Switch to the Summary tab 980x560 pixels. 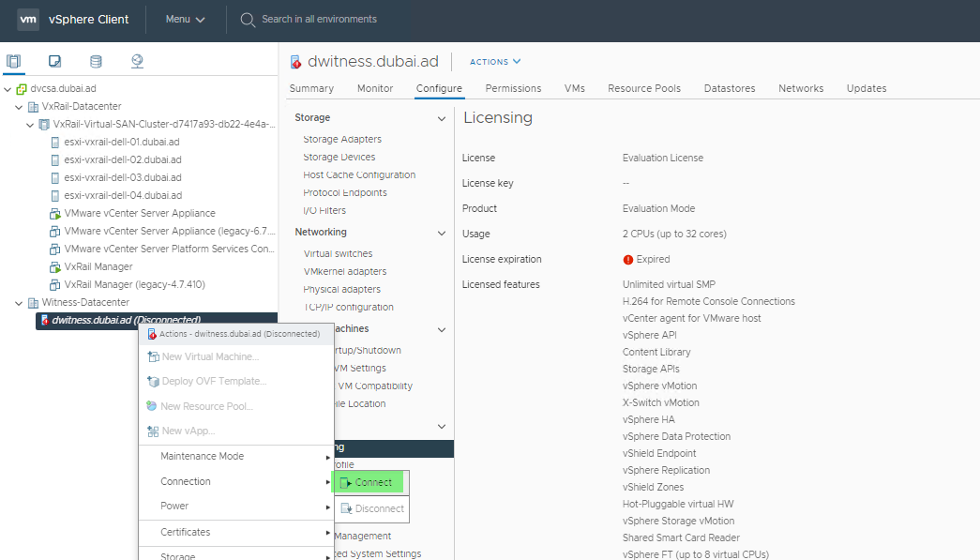tap(311, 89)
